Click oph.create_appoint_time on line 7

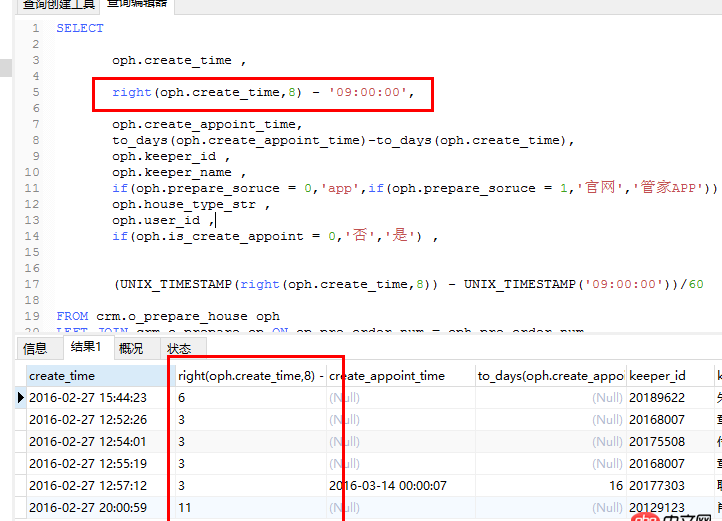point(204,124)
